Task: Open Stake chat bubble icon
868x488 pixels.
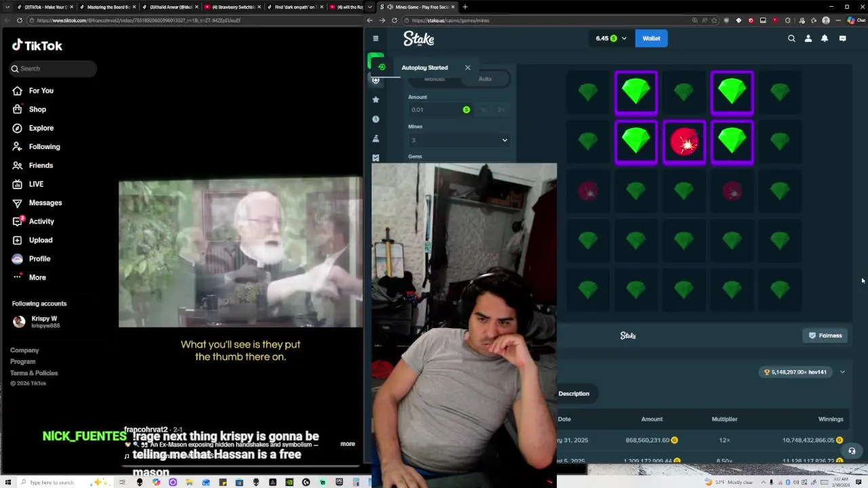Action: (842, 39)
